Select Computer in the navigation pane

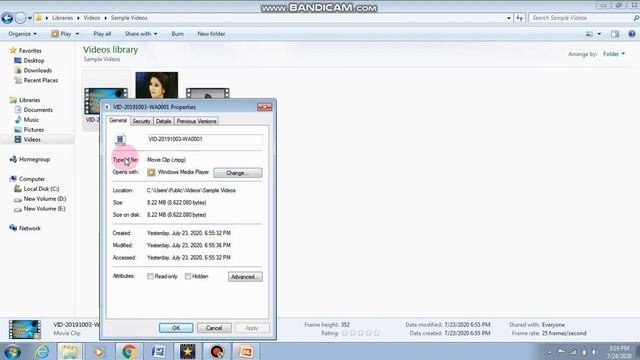[32, 179]
